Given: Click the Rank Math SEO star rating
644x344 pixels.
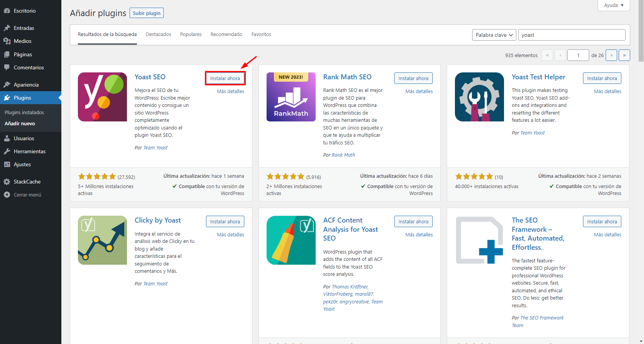Looking at the screenshot, I should [285, 177].
